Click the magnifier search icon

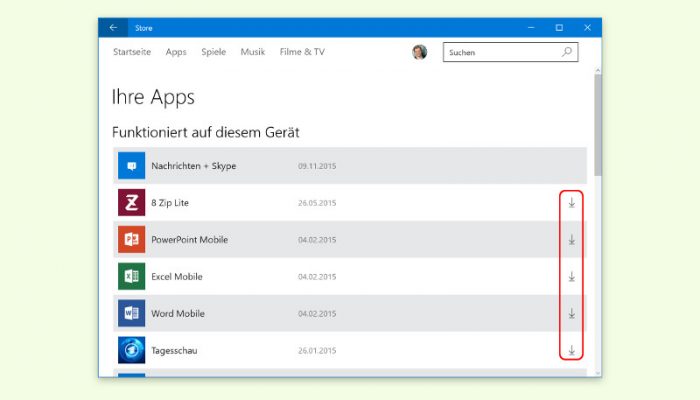pos(567,52)
